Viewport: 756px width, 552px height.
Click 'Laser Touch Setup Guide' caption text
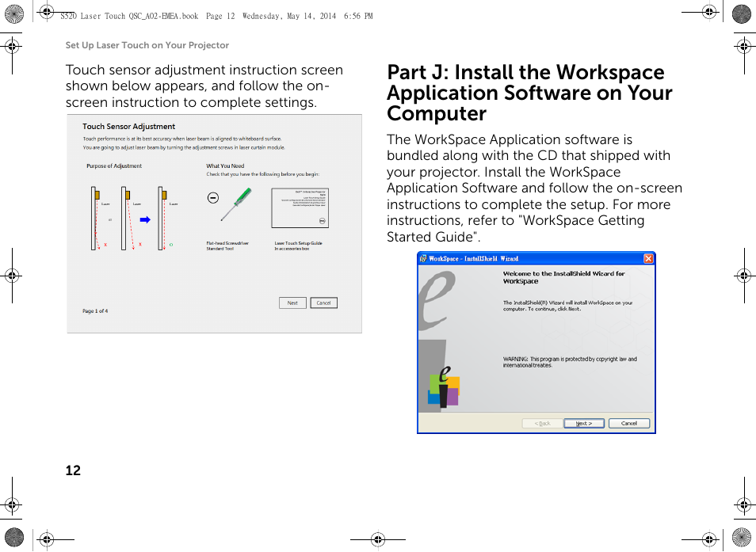299,243
